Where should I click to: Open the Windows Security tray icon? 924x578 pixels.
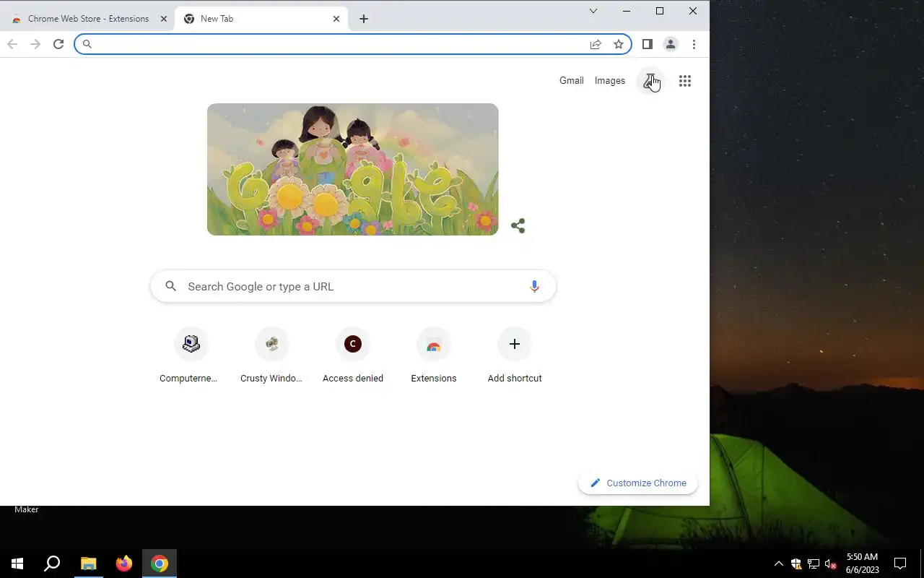point(796,564)
